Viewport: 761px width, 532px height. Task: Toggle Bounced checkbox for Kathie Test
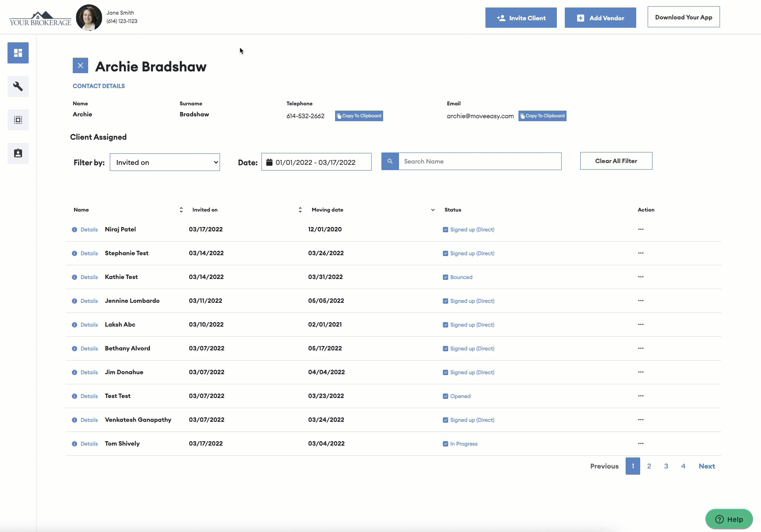[445, 277]
